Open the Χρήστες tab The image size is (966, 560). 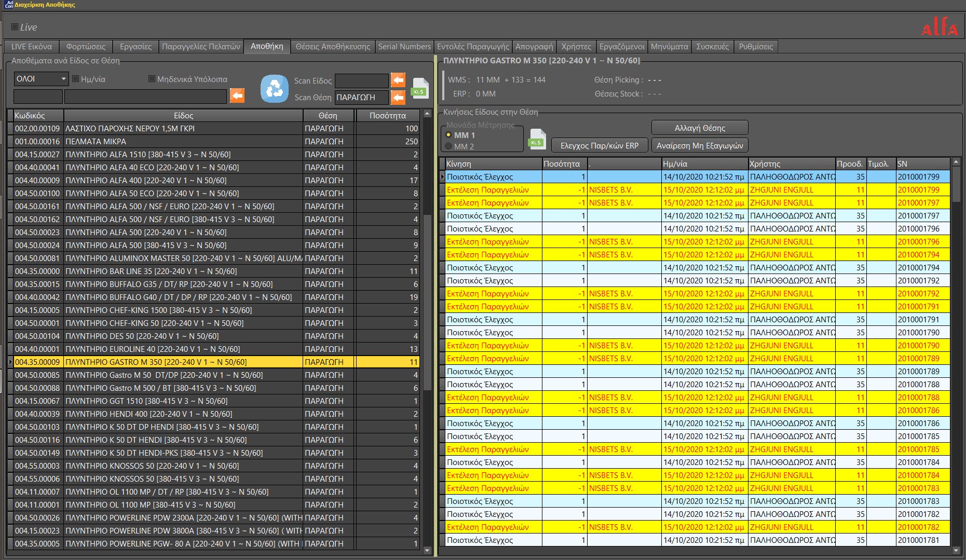576,47
